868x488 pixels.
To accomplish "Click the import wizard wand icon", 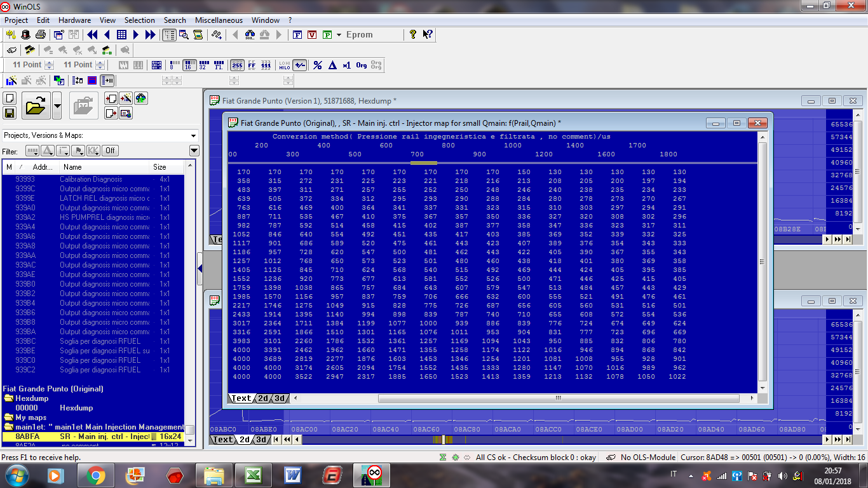I will [126, 98].
